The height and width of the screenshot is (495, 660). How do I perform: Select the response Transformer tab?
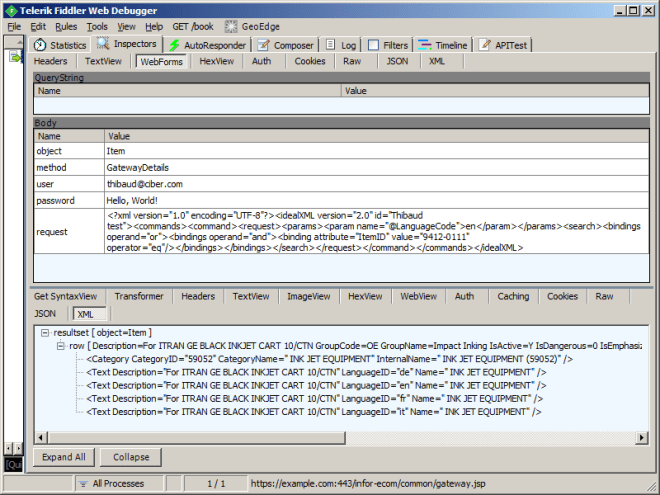click(138, 297)
